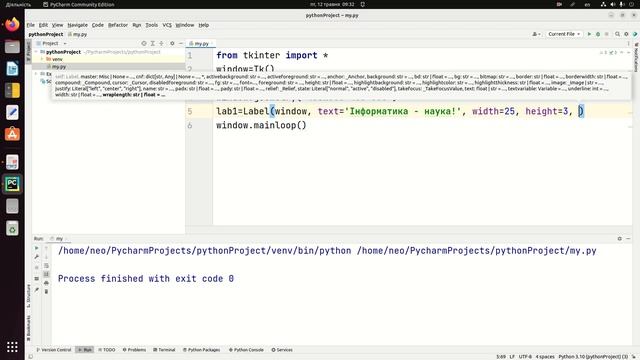Open Run panel wrench settings icon
The width and height of the screenshot is (640, 360).
coord(36,257)
